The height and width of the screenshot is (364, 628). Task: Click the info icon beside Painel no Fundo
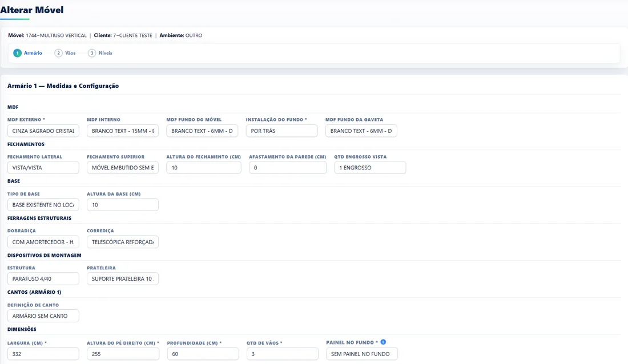point(383,342)
